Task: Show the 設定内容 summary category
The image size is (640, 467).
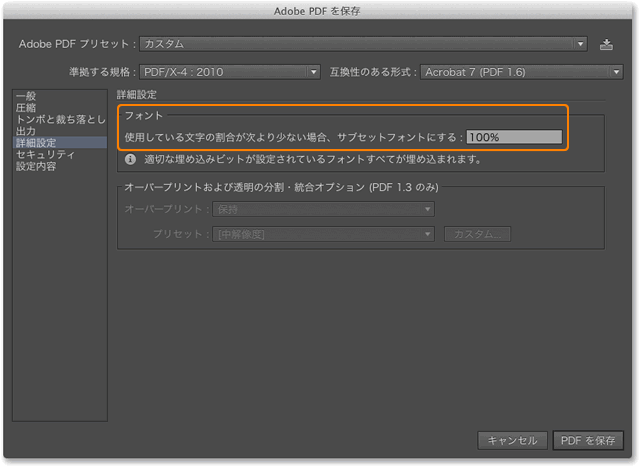Action: pyautogui.click(x=36, y=166)
